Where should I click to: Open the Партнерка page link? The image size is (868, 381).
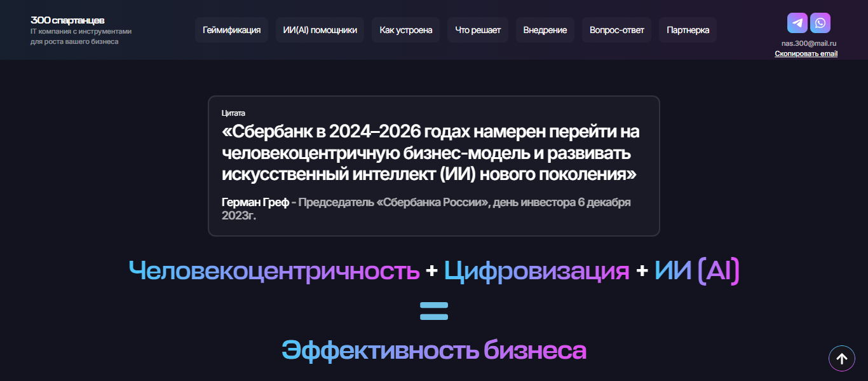pyautogui.click(x=688, y=30)
